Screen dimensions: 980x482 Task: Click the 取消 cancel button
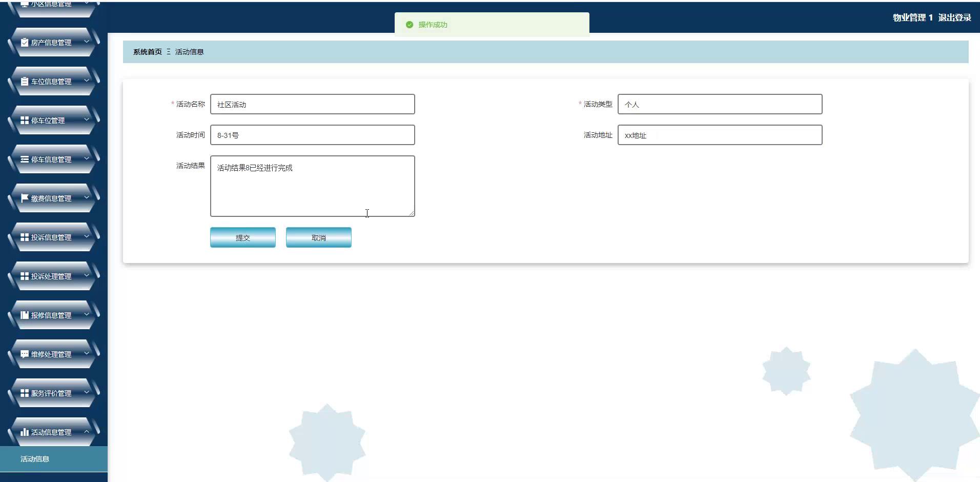(319, 237)
